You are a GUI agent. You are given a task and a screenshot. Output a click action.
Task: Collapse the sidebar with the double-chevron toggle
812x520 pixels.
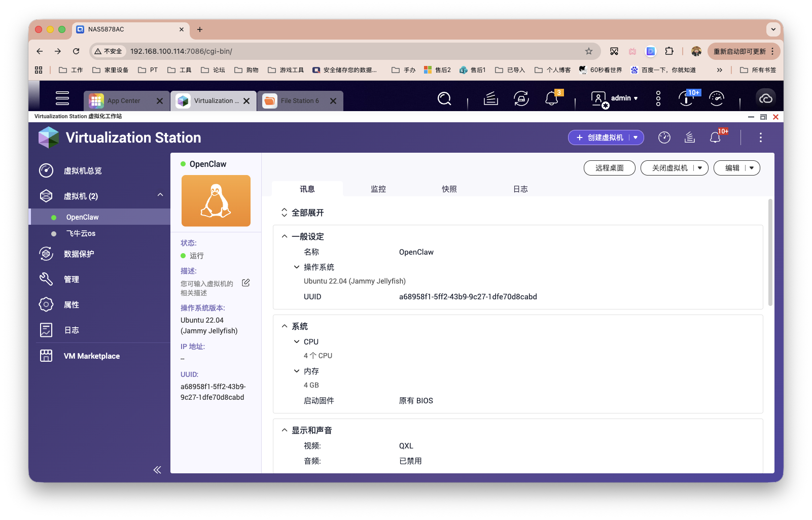pos(157,470)
